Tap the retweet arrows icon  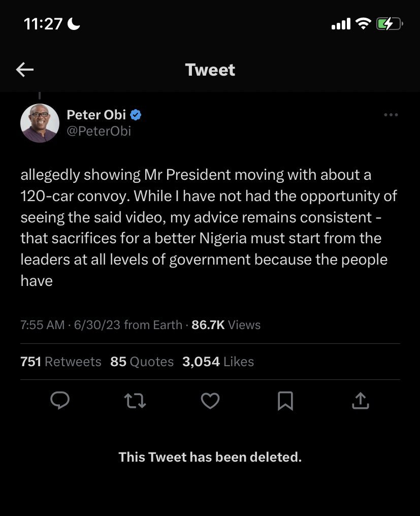point(136,402)
